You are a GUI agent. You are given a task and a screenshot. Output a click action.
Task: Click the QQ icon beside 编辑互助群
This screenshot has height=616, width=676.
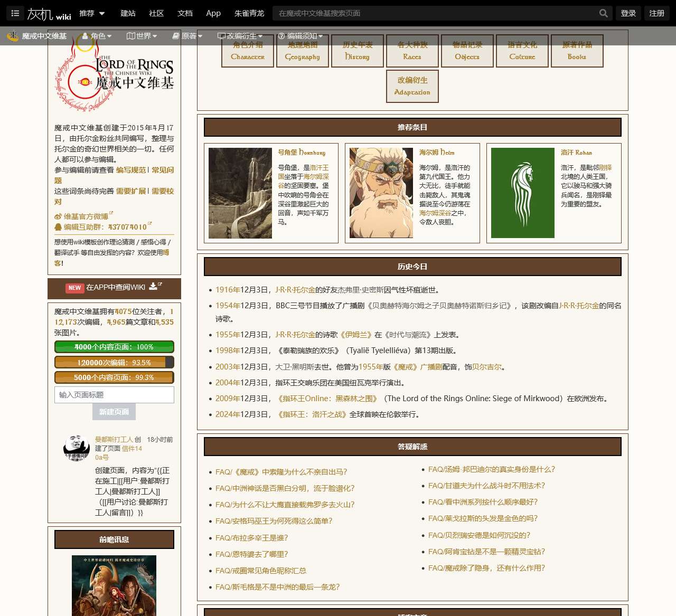[x=58, y=227]
